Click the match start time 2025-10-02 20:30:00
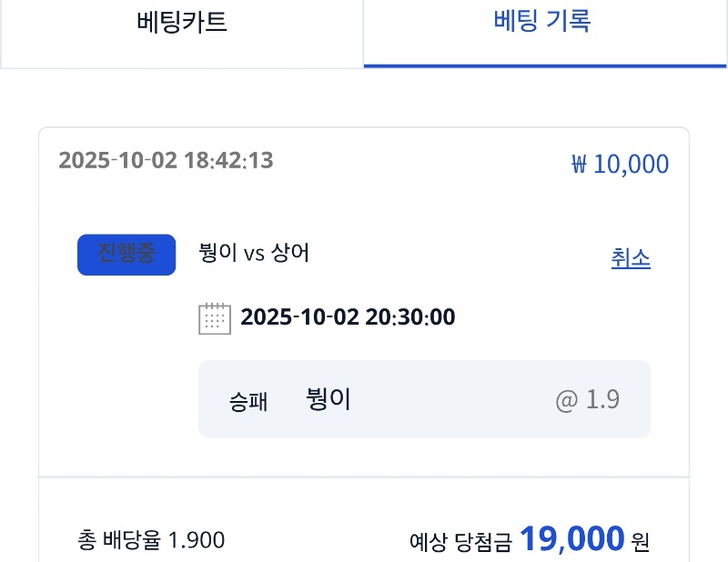728x562 pixels. tap(348, 317)
